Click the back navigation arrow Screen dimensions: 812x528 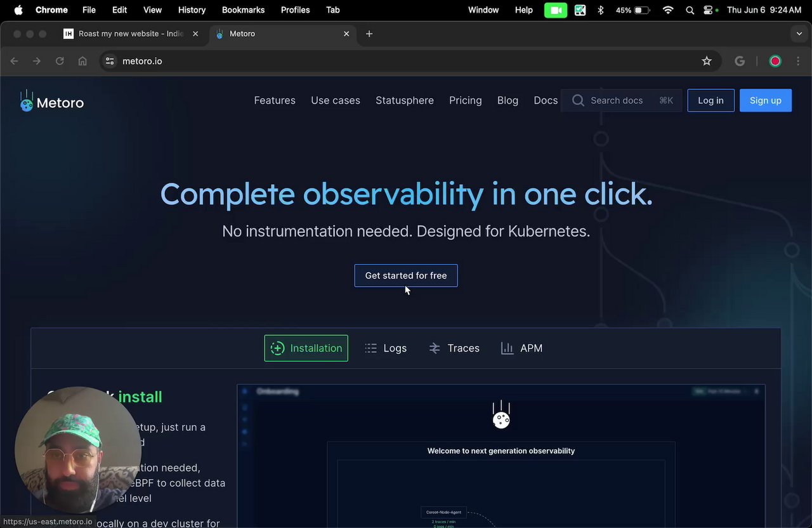click(14, 61)
